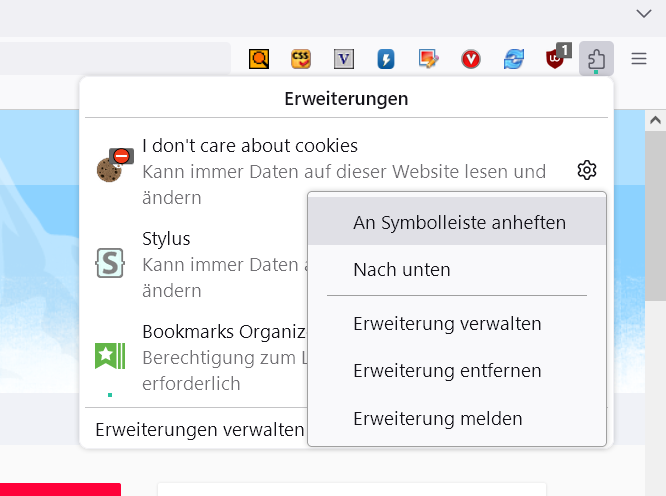This screenshot has width=666, height=496.
Task: Click "Erweiterung entfernen" menu item
Action: click(447, 371)
